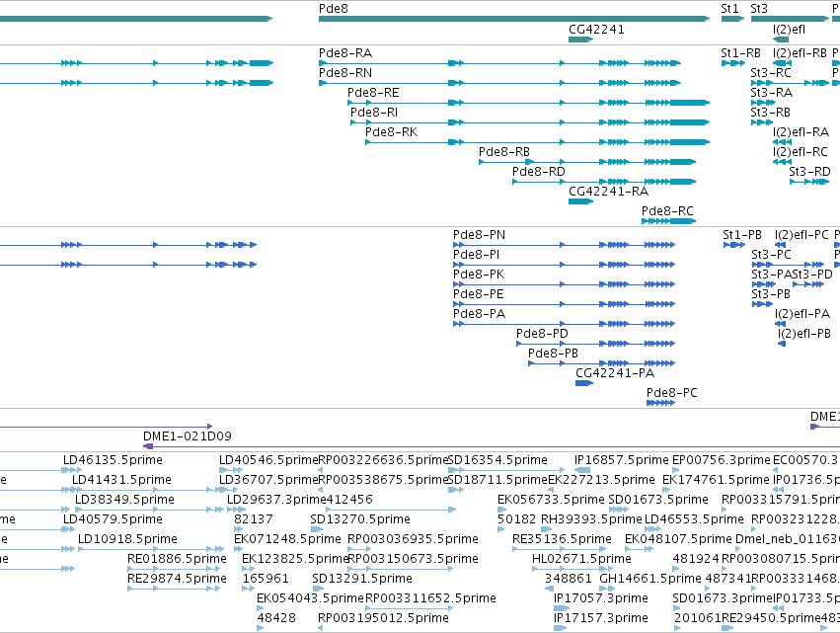Select the St3-PD protein label
This screenshot has width=840, height=633.
coord(812,275)
